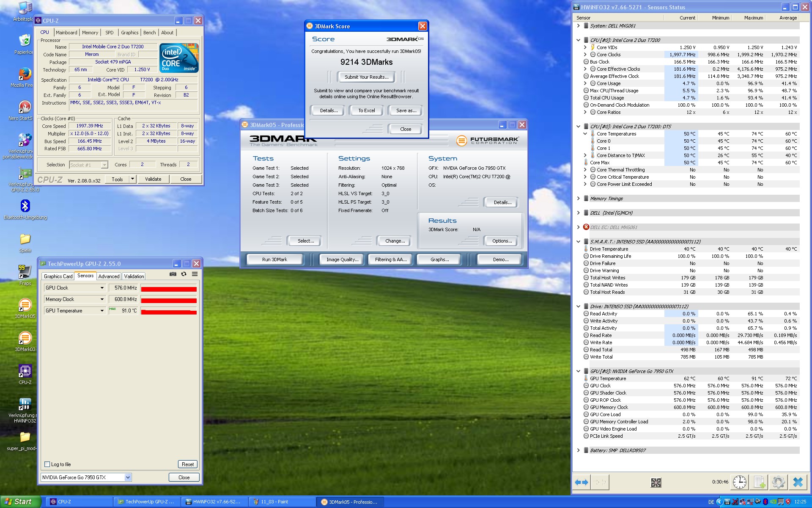The image size is (812, 508).
Task: Open HWiNFO settings gear icon
Action: coord(778,482)
